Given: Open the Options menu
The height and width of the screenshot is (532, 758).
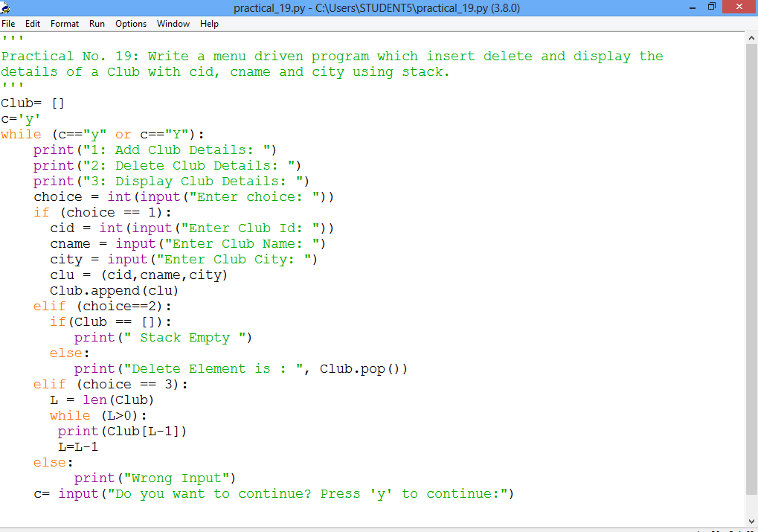Looking at the screenshot, I should [x=130, y=23].
